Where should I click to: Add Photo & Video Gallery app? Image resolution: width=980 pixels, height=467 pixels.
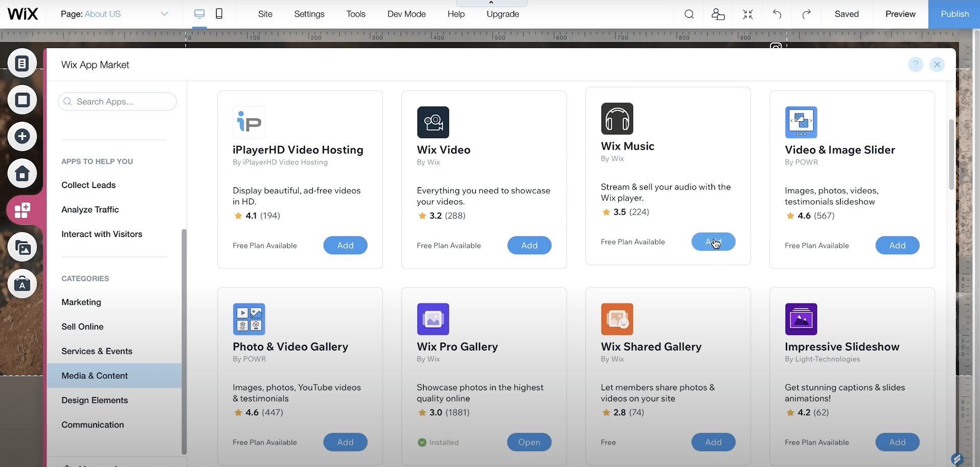pos(345,442)
